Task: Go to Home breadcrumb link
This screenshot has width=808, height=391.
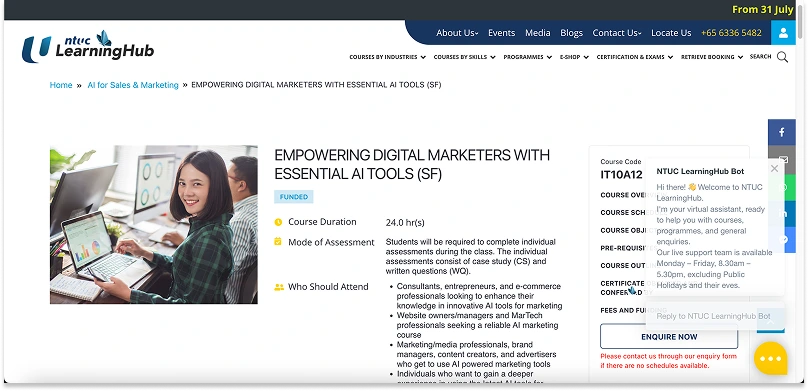Action: [x=61, y=85]
